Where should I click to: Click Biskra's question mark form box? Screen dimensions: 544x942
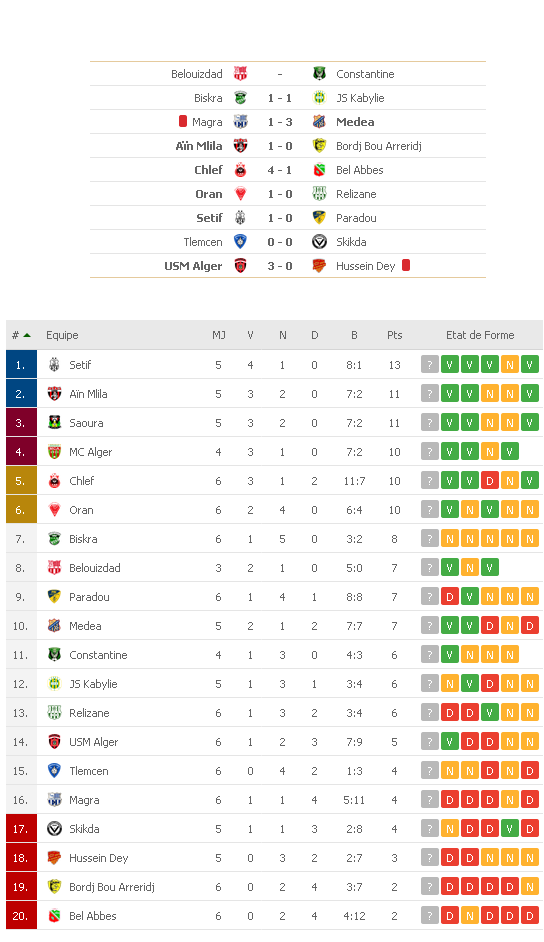[x=429, y=539]
